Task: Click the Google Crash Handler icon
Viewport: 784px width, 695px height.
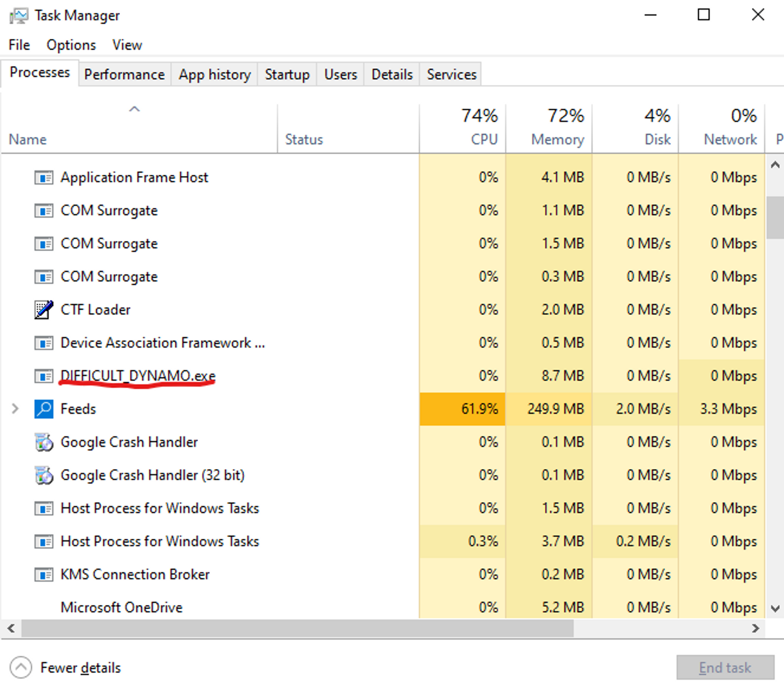Action: pyautogui.click(x=44, y=442)
